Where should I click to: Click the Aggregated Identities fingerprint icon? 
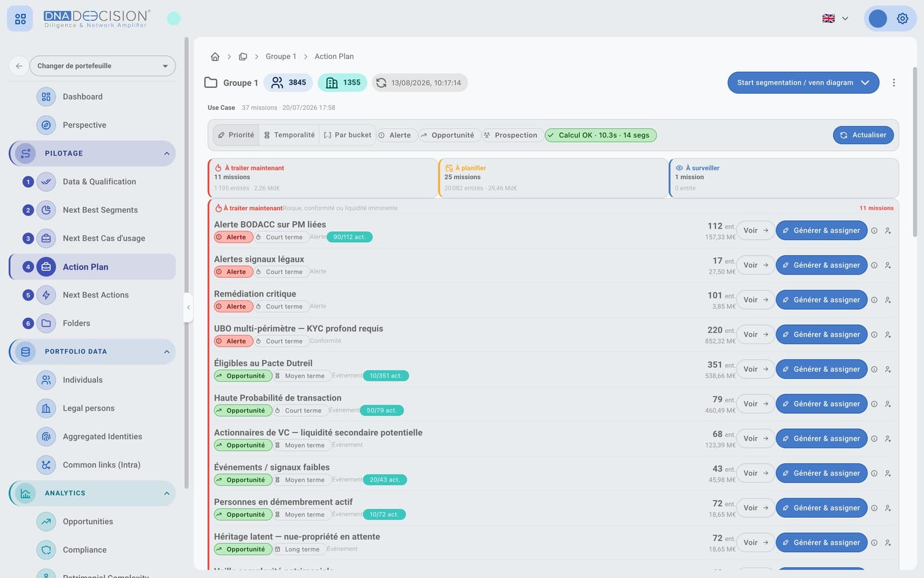(x=46, y=436)
